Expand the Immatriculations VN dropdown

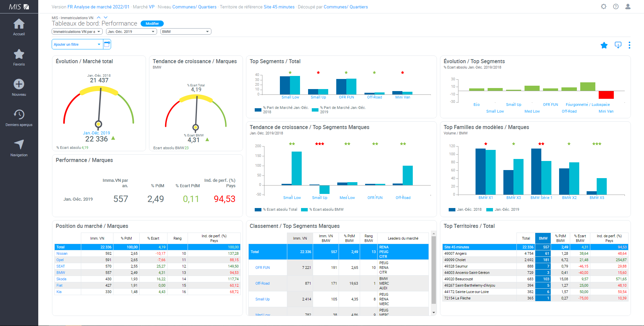[x=77, y=32]
